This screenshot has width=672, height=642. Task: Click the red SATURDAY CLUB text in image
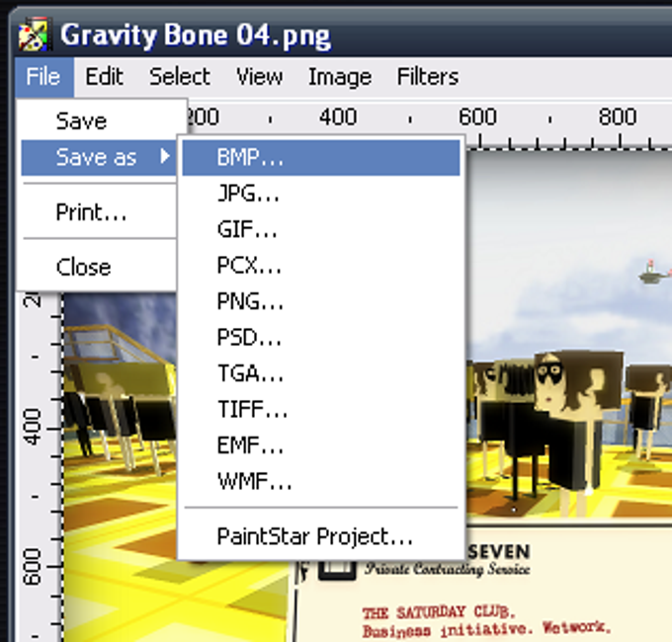[x=438, y=612]
